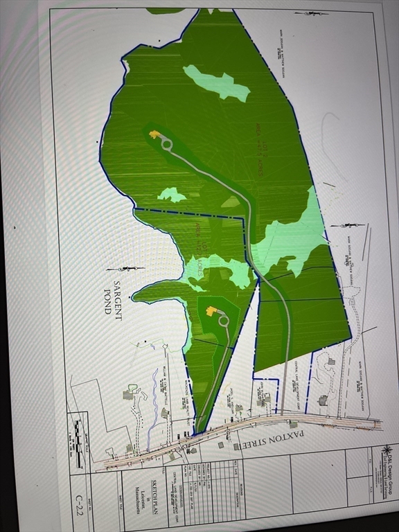
Task: Click the SARGENT POND label
Action: [x=113, y=297]
